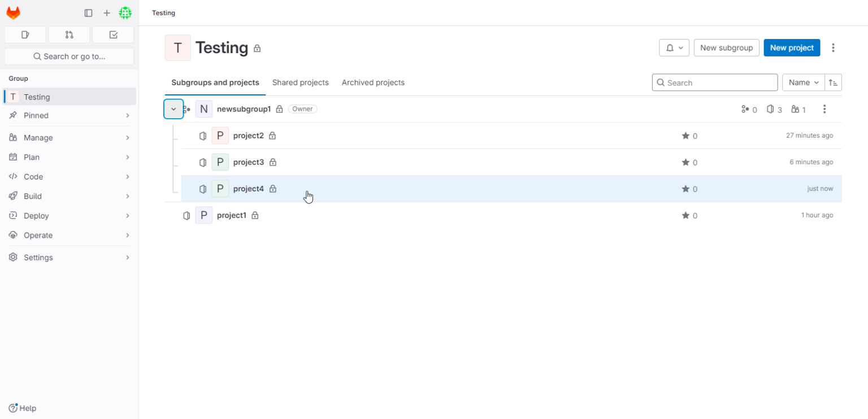Click newsubgroup1 subgroups count icon
Viewport: 868px width, 419px height.
tap(745, 109)
